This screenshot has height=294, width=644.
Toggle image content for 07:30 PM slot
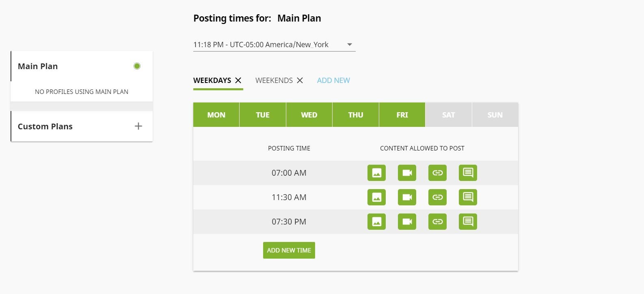click(x=376, y=222)
